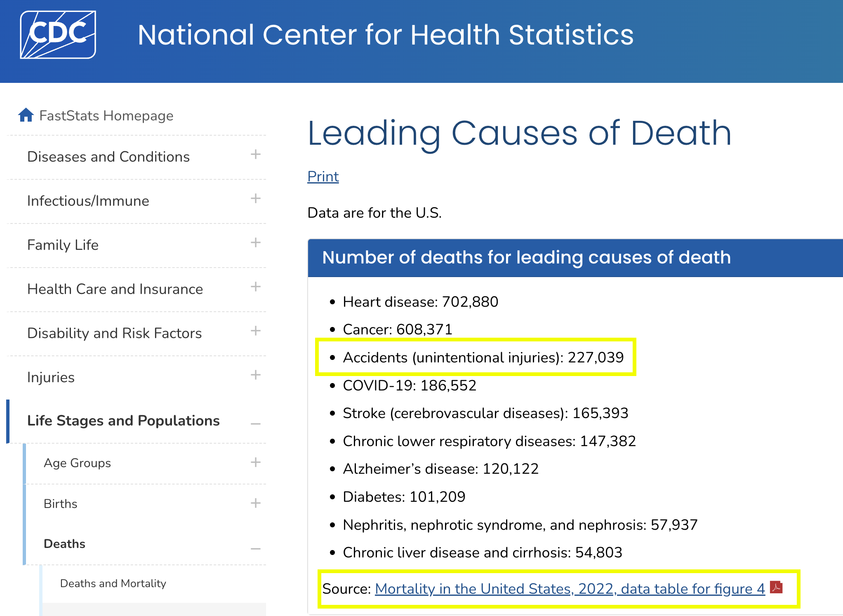Expand the Infectious/Immune plus icon

[255, 199]
